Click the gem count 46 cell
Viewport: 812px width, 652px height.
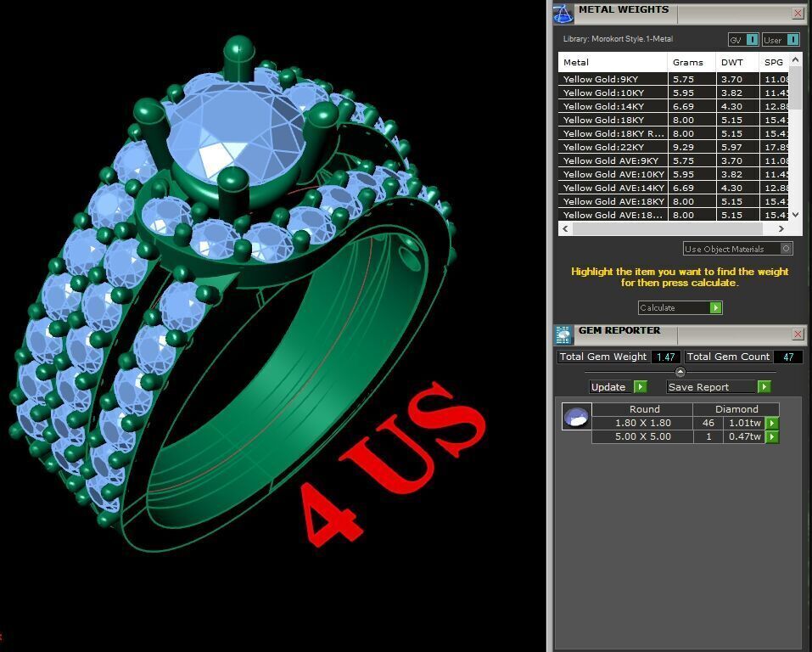pos(708,423)
